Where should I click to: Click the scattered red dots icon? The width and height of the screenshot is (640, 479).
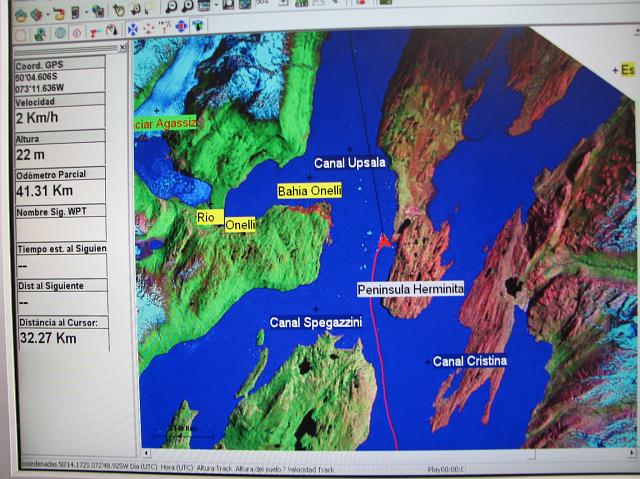pos(149,29)
